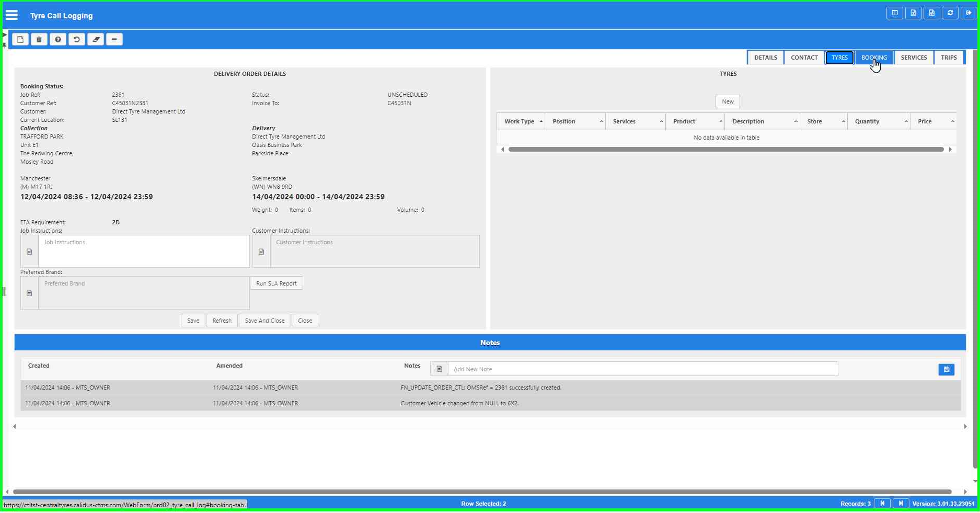Click the Job Instructions notepad icon
The image size is (980, 513).
pyautogui.click(x=29, y=252)
